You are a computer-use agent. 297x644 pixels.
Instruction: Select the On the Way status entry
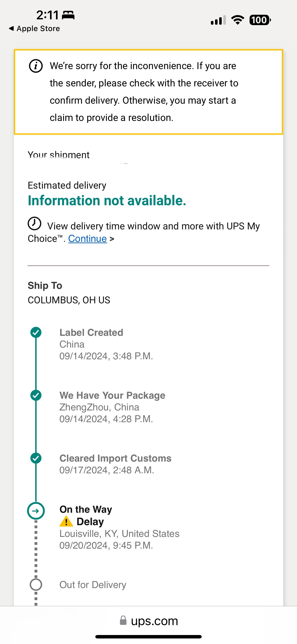click(86, 509)
